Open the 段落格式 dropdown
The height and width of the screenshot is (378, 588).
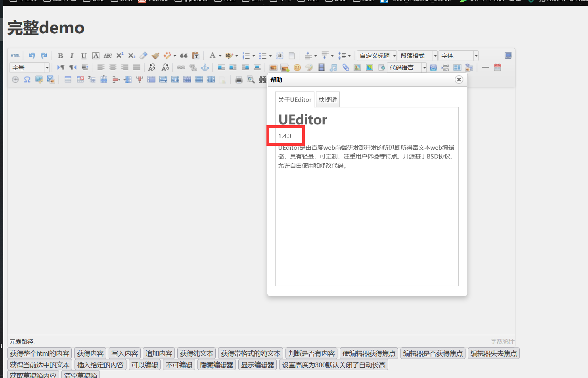pos(418,56)
